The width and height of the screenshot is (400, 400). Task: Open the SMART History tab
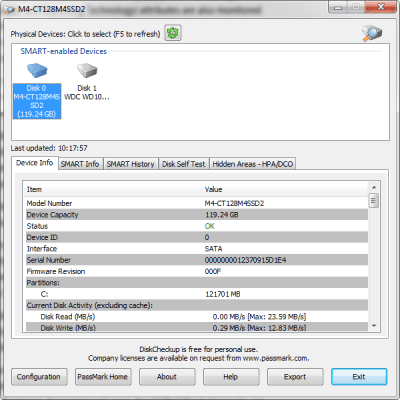coord(130,164)
